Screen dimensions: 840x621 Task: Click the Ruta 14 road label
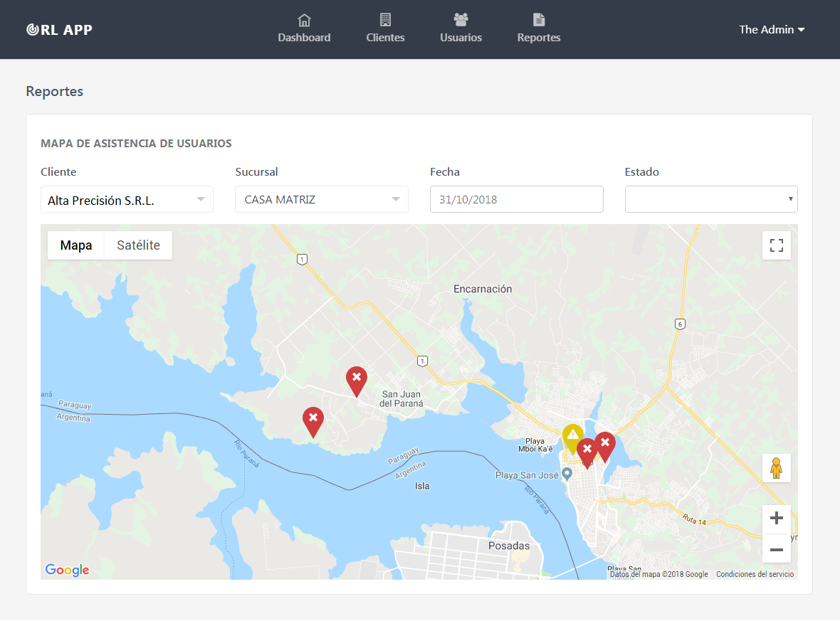tap(694, 519)
